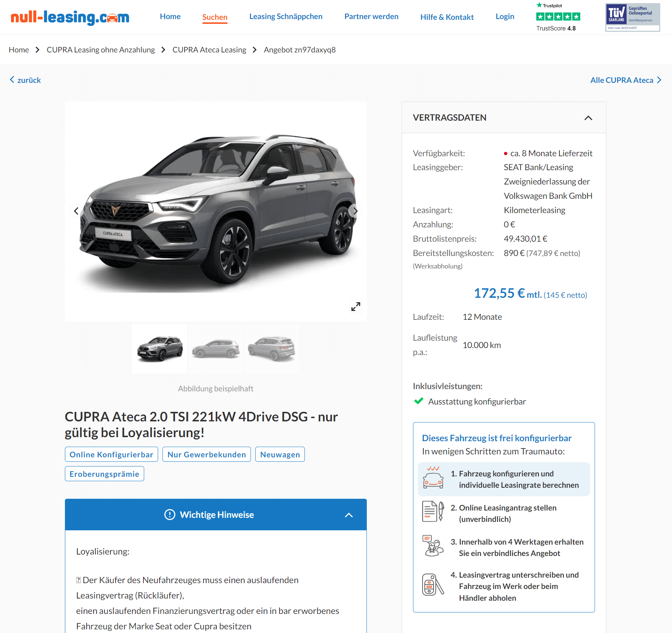Click the ca. 8 Monate Lieferzeit text
The image size is (672, 633).
pos(551,153)
